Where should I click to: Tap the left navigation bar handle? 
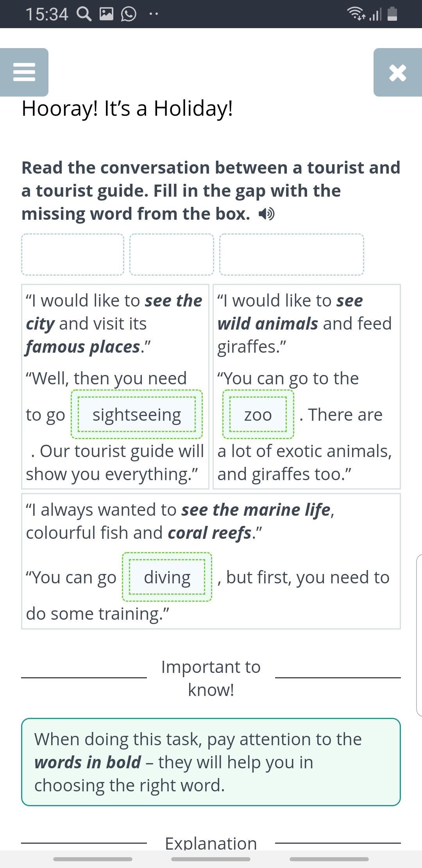point(93,859)
